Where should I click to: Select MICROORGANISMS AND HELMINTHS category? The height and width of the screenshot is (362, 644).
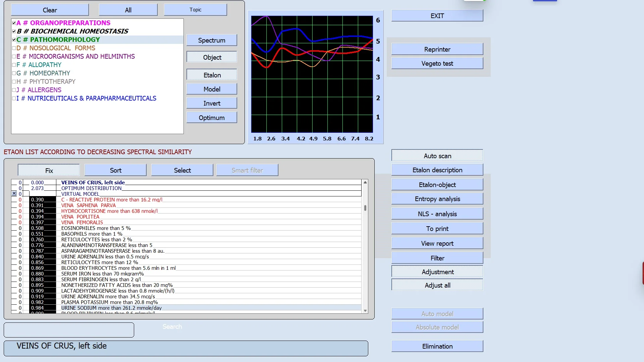point(82,57)
